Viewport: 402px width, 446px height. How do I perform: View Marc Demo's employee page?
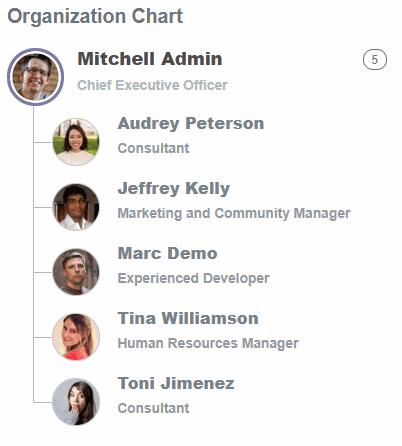[x=167, y=254]
